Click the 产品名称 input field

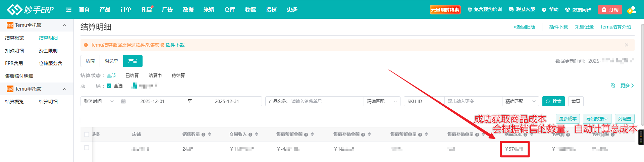click(x=325, y=101)
